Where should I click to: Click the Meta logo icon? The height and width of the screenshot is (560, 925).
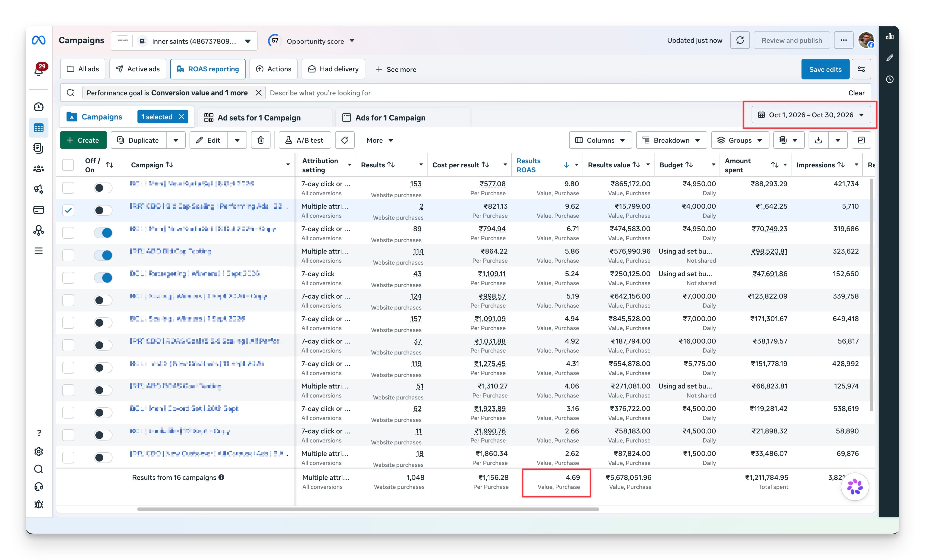[x=39, y=40]
